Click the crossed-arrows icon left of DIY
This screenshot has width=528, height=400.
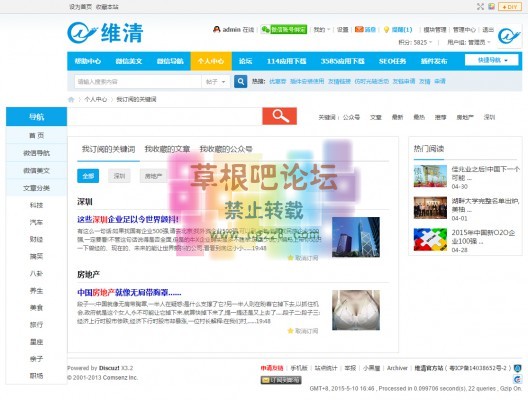480,6
